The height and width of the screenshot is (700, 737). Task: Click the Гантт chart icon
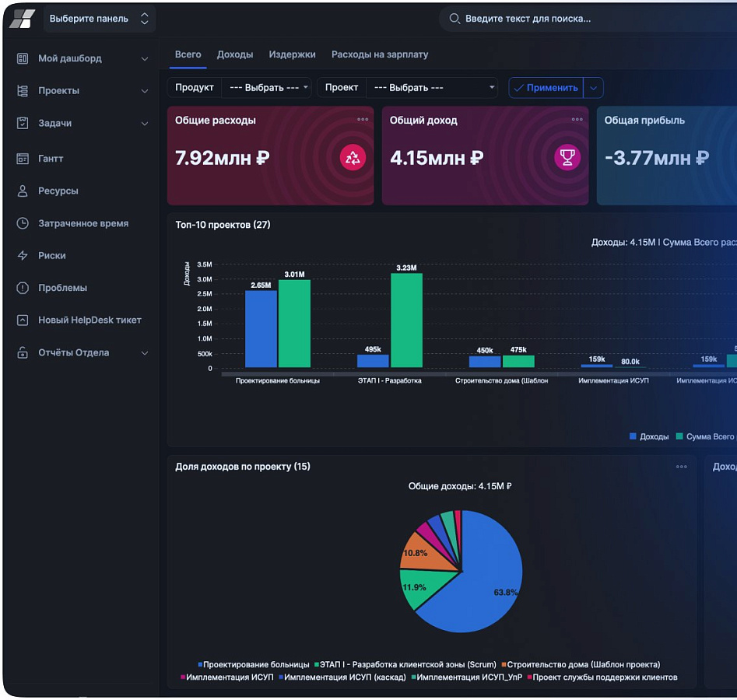(22, 159)
